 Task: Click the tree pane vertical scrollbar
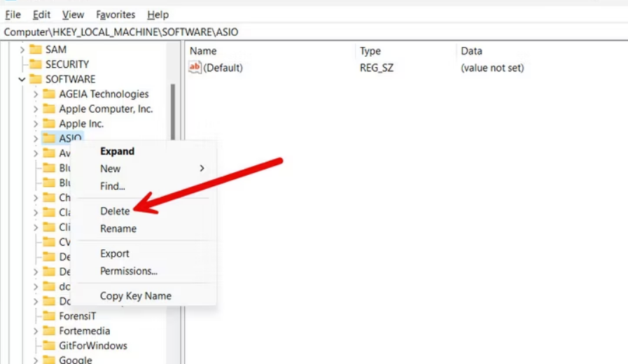tap(172, 112)
